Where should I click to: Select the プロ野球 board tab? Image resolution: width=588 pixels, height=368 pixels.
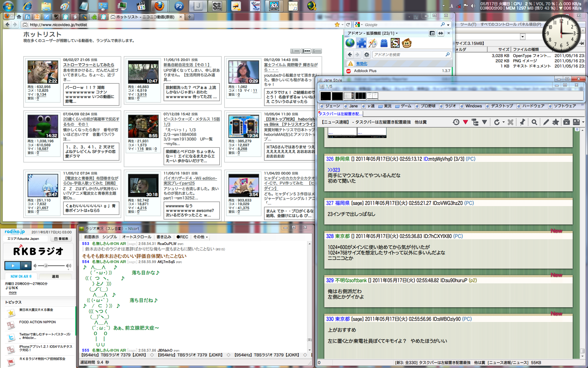428,106
